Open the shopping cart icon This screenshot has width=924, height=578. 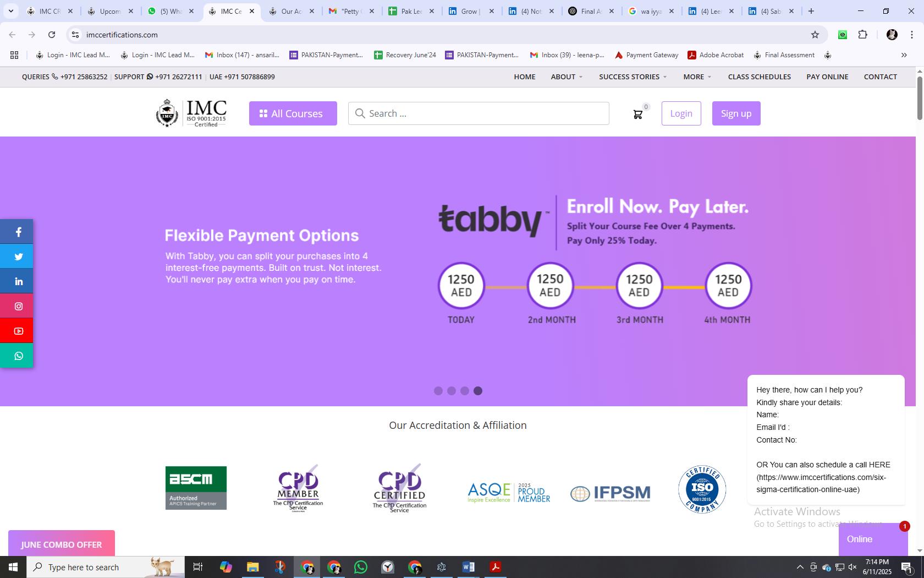(638, 114)
